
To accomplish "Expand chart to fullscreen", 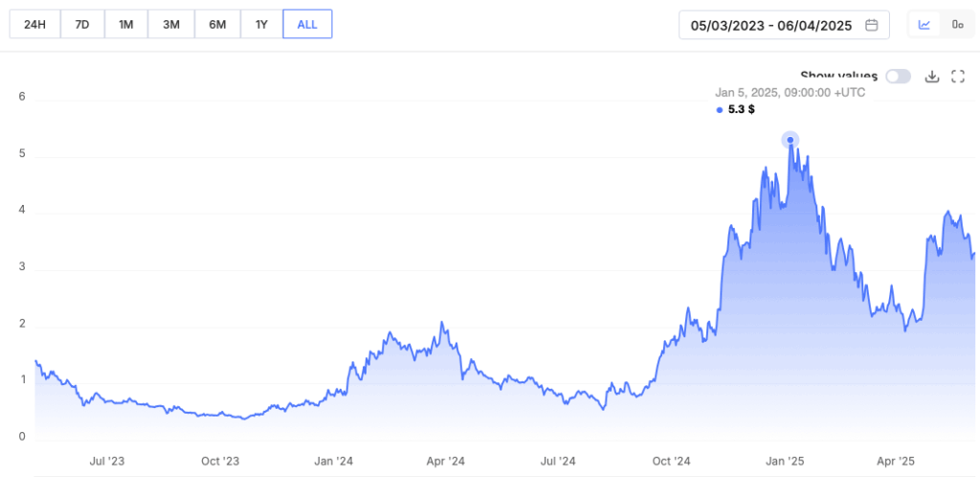I will click(x=958, y=77).
